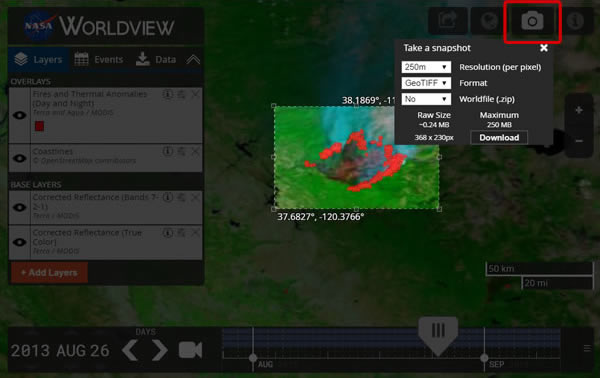Click the Add Layers button
This screenshot has height=378, width=600.
(49, 272)
